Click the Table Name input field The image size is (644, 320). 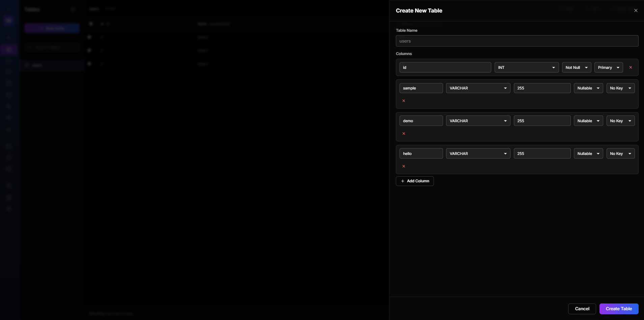pyautogui.click(x=517, y=41)
